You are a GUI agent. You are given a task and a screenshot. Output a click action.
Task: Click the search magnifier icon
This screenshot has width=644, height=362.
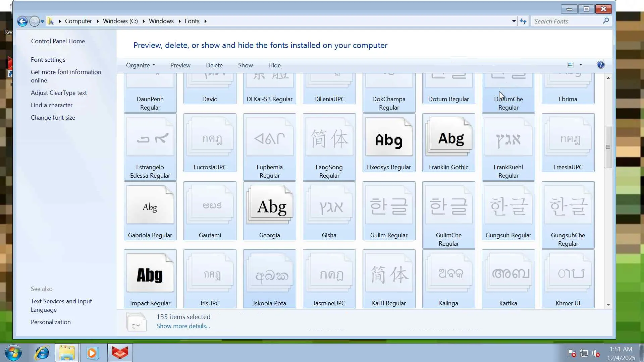coord(606,21)
